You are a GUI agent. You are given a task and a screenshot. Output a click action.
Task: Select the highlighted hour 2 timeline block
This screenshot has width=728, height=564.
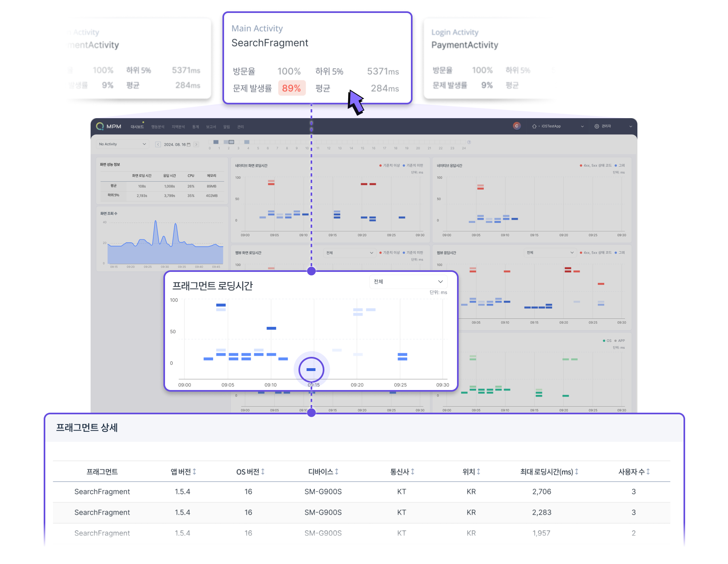point(231,142)
